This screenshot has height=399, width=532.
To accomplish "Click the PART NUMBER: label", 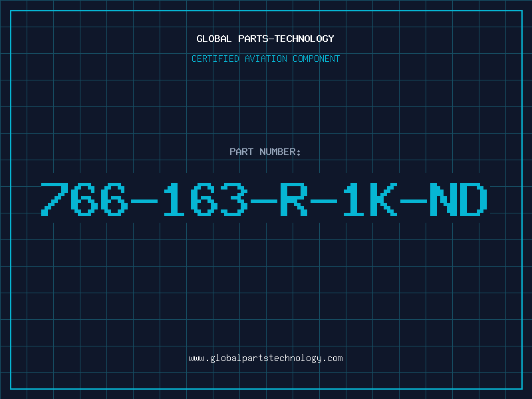I will (x=265, y=152).
